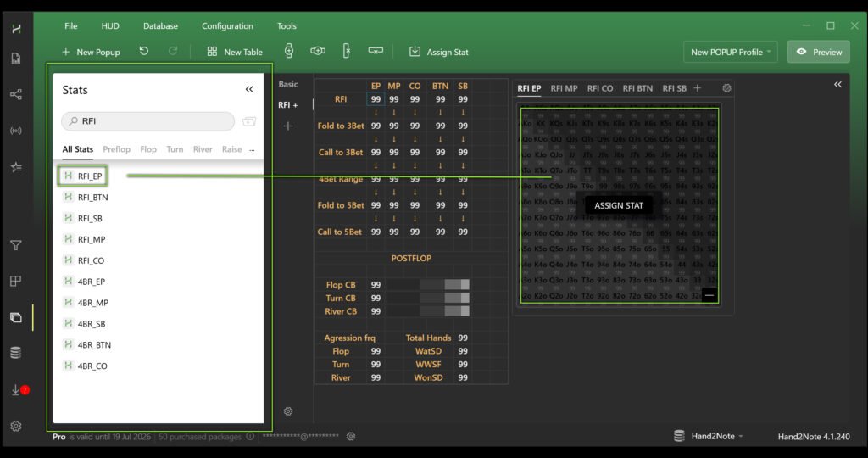
Task: Open the gear settings beside the RFI tabs
Action: point(726,88)
